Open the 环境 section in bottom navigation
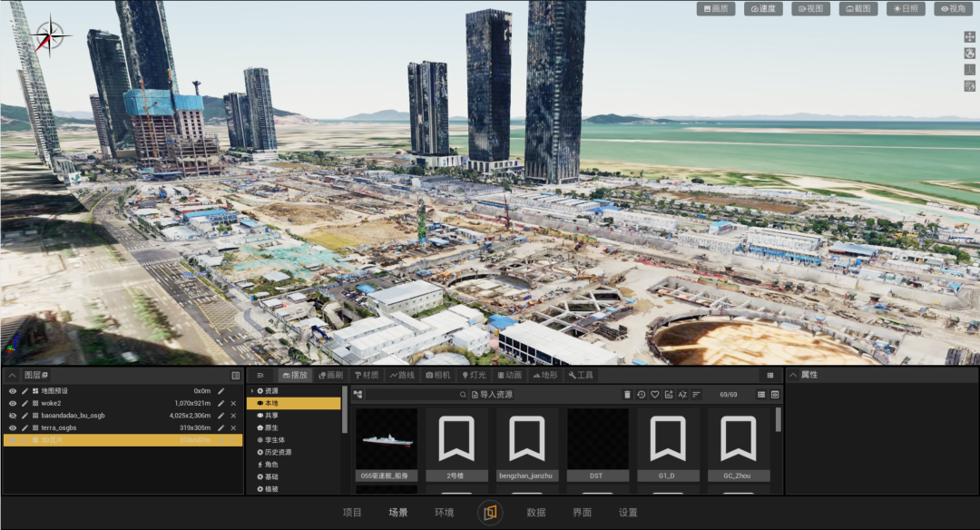980x530 pixels. pyautogui.click(x=444, y=513)
